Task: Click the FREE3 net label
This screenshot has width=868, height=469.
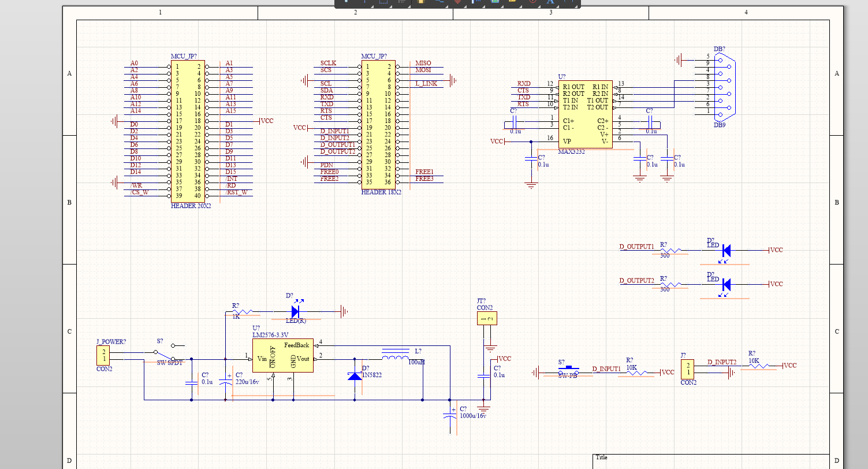Action: click(424, 178)
